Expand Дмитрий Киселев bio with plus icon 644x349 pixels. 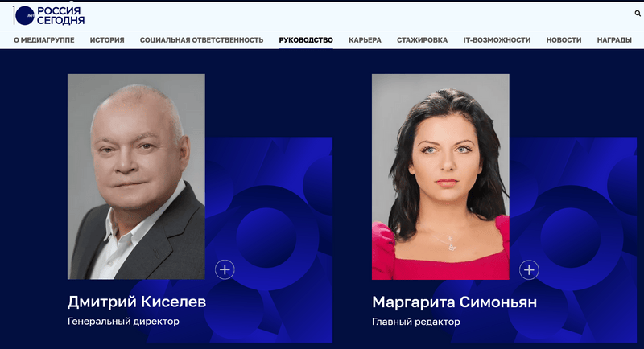coord(225,269)
